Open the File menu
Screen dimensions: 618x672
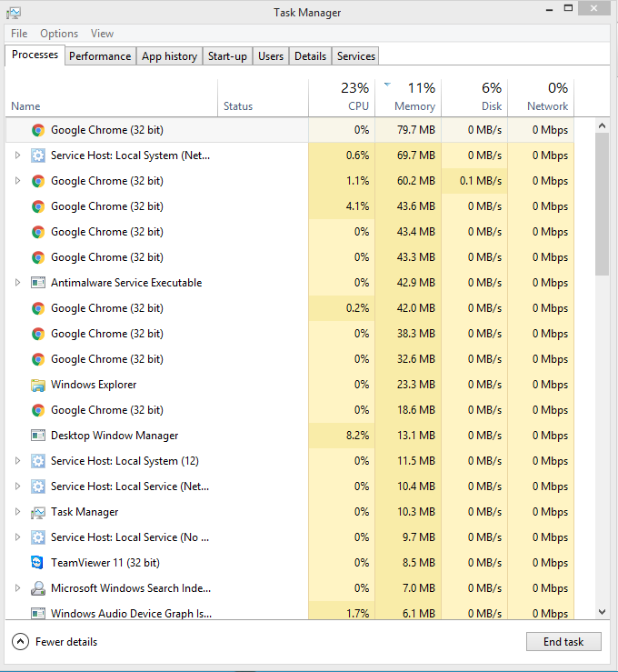pyautogui.click(x=19, y=34)
